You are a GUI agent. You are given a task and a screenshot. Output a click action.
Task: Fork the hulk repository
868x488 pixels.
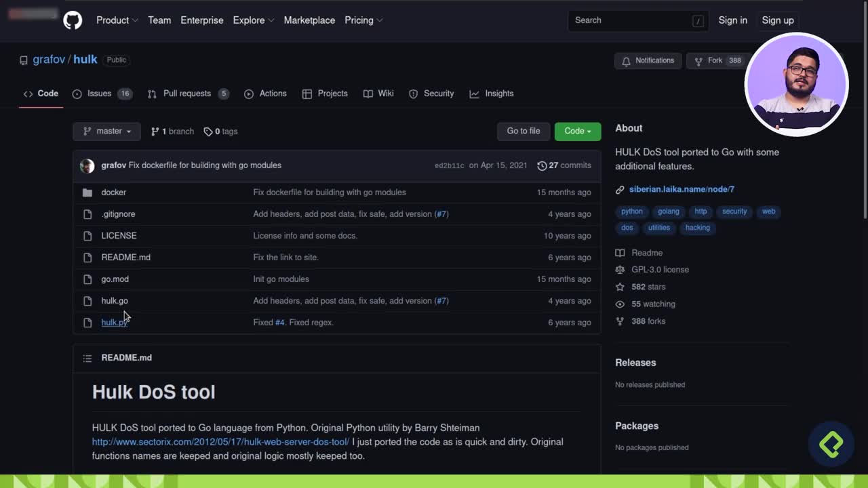tap(717, 61)
